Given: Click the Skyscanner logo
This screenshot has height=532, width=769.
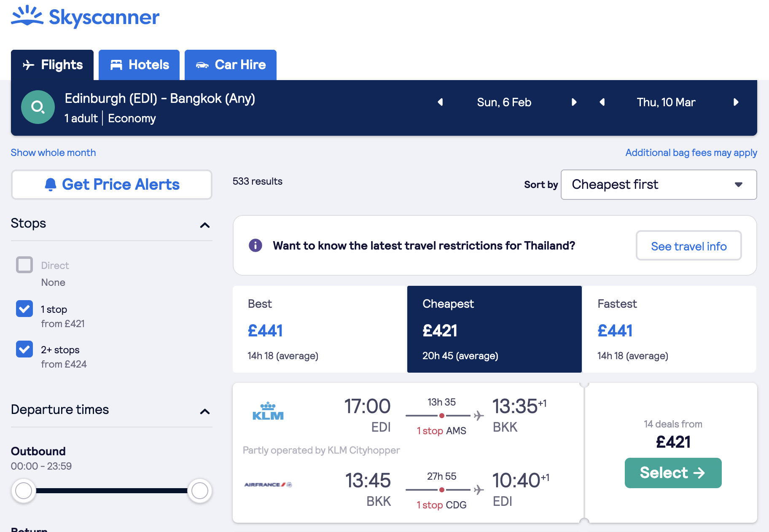Looking at the screenshot, I should [85, 17].
